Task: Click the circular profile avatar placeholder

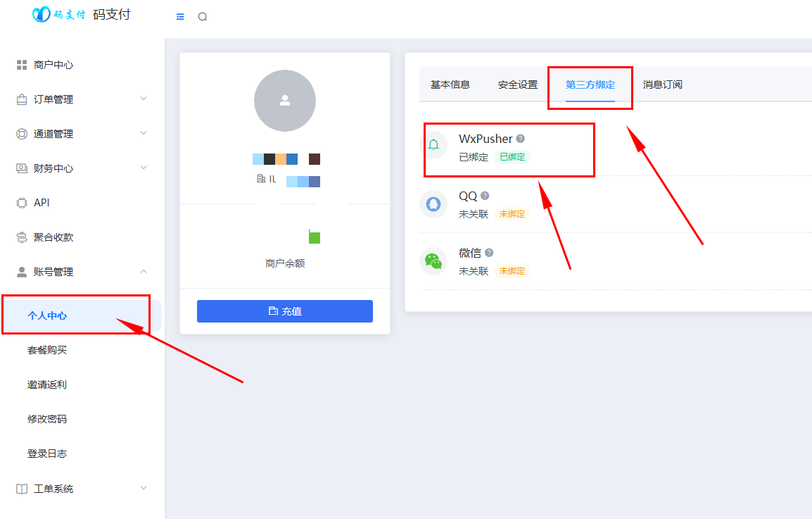Action: [x=284, y=101]
